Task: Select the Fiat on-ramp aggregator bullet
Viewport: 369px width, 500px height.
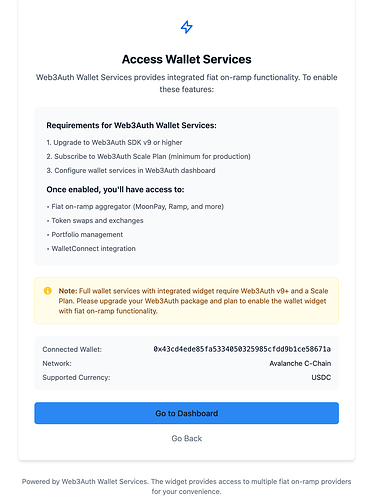Action: (x=135, y=206)
